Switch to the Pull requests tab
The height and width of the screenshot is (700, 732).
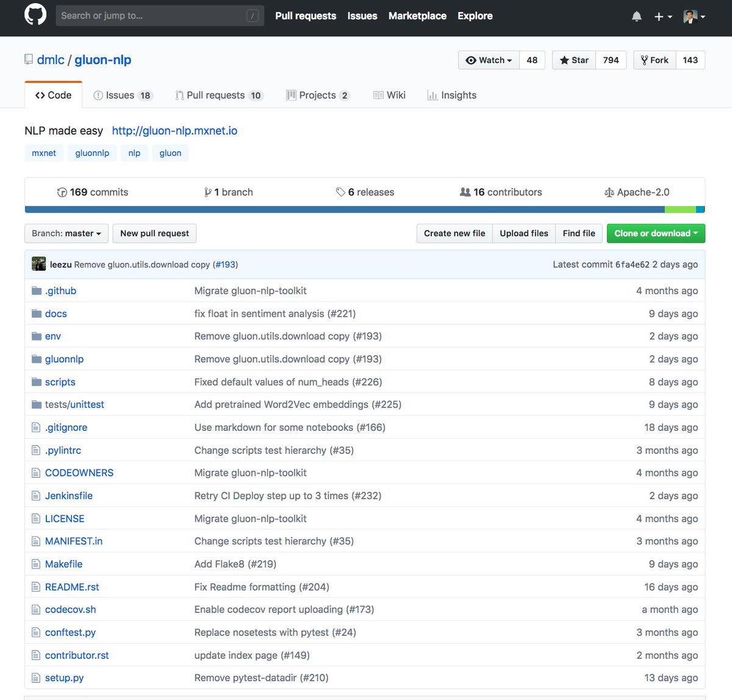click(218, 95)
